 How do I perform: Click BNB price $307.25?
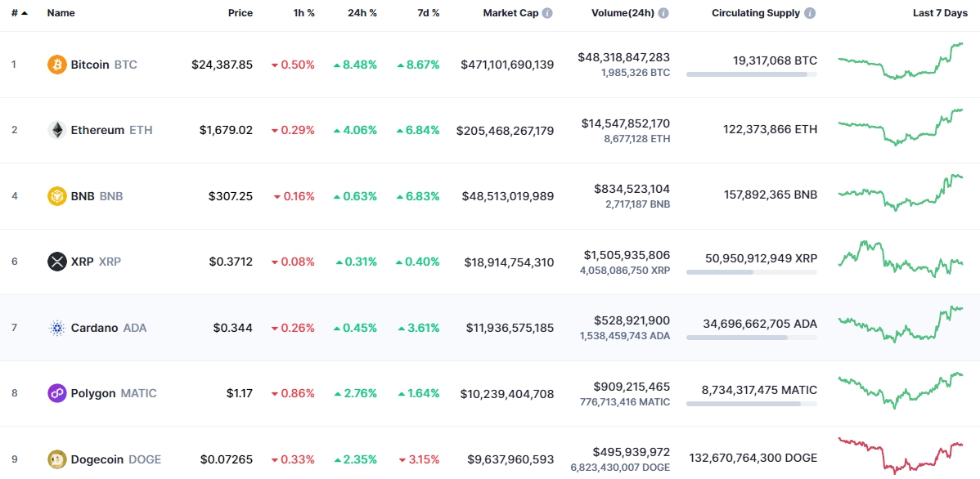click(231, 196)
